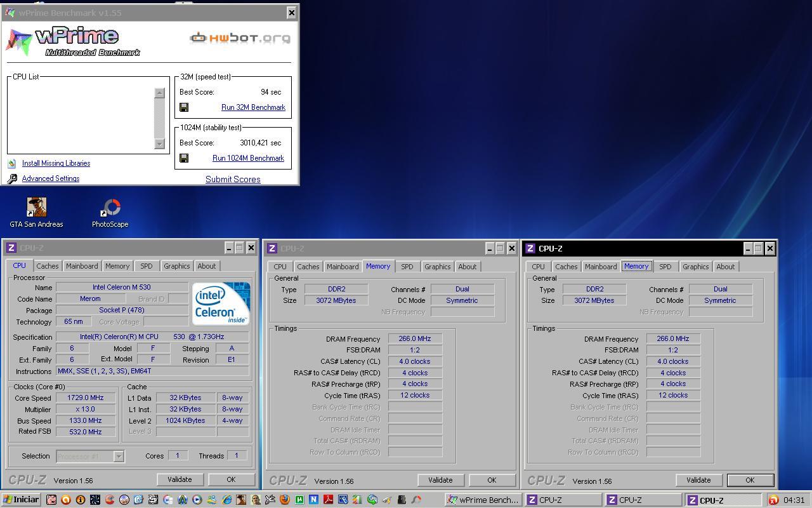This screenshot has height=508, width=812.
Task: Open Install Missing Libraries link
Action: (56, 163)
